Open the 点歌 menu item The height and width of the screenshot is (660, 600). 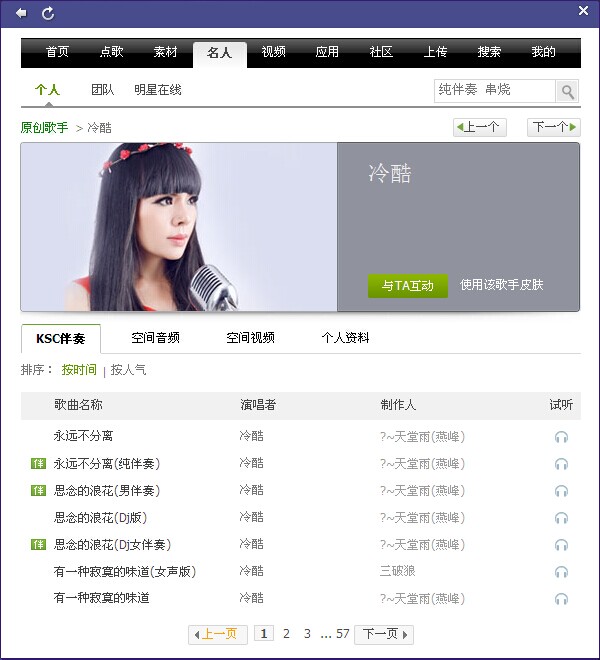click(112, 52)
